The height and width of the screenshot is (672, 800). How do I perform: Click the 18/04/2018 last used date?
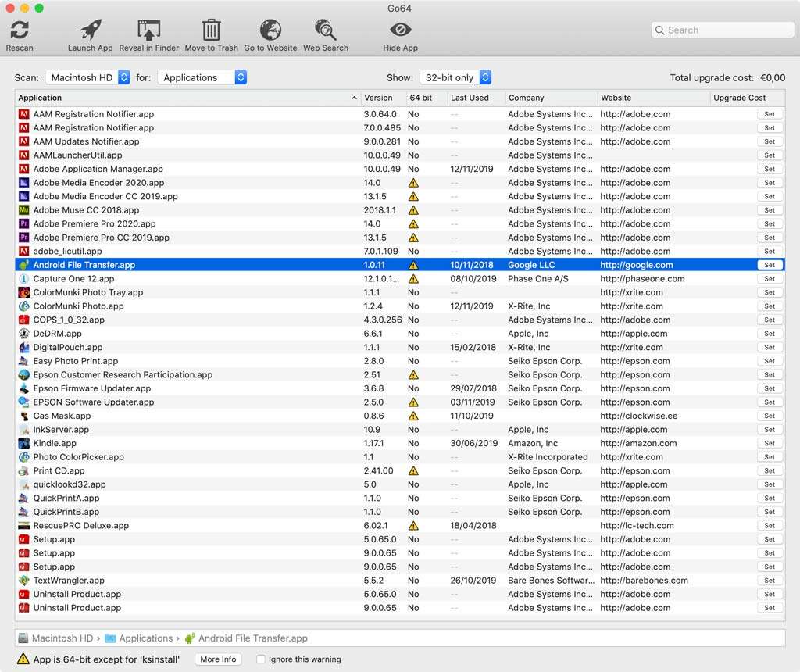(473, 526)
